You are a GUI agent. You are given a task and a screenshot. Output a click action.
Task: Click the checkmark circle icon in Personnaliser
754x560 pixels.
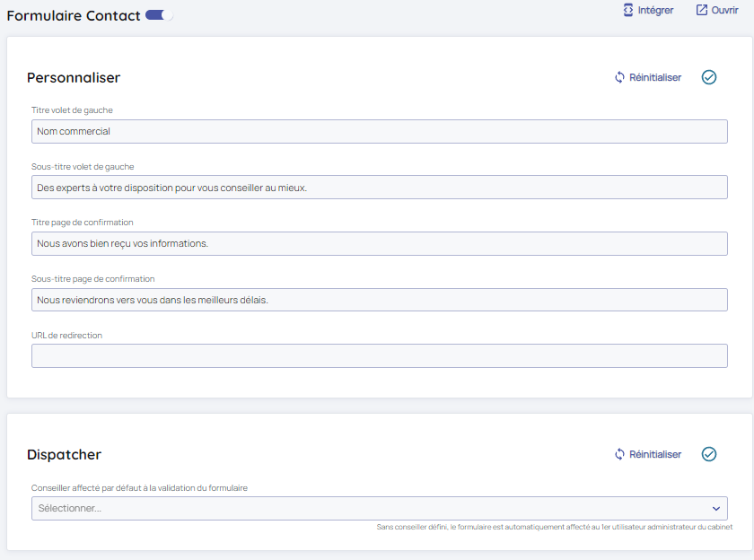[709, 77]
